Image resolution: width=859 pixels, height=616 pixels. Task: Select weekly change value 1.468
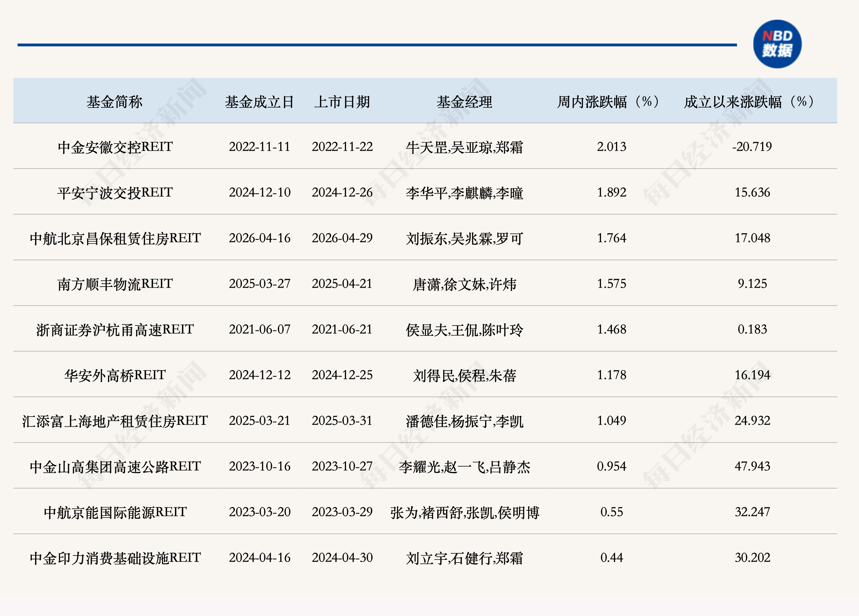click(611, 329)
